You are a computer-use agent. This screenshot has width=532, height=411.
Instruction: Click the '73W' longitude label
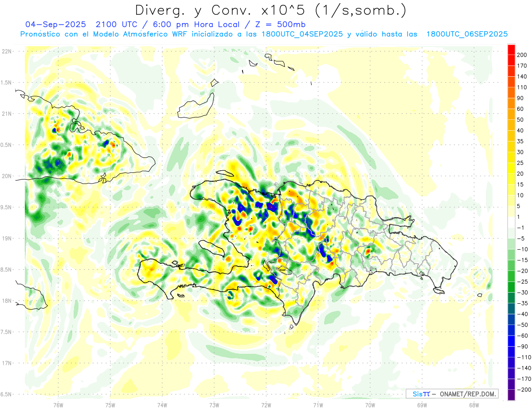pos(214,405)
